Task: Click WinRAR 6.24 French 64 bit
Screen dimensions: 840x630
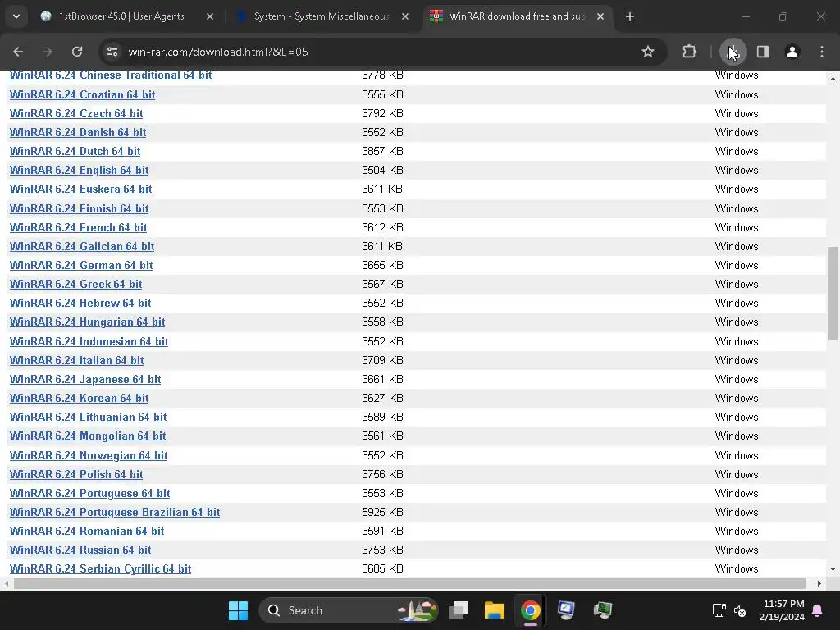Action: coord(78,228)
